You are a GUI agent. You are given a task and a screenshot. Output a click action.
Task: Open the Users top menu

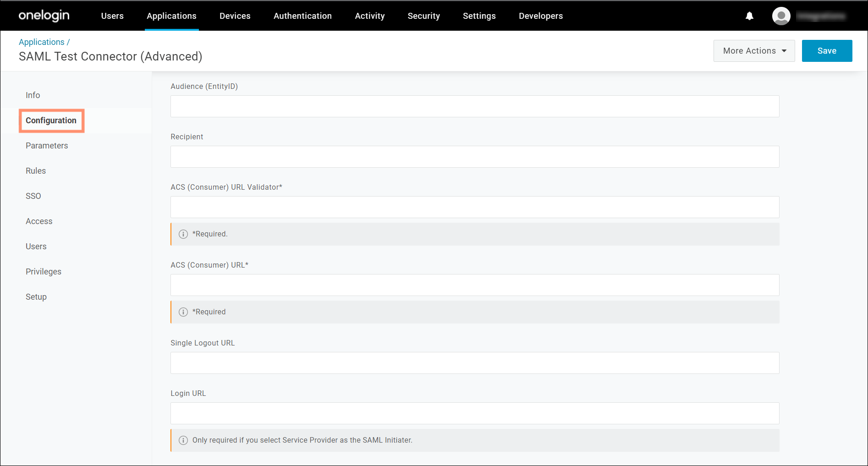(x=112, y=16)
